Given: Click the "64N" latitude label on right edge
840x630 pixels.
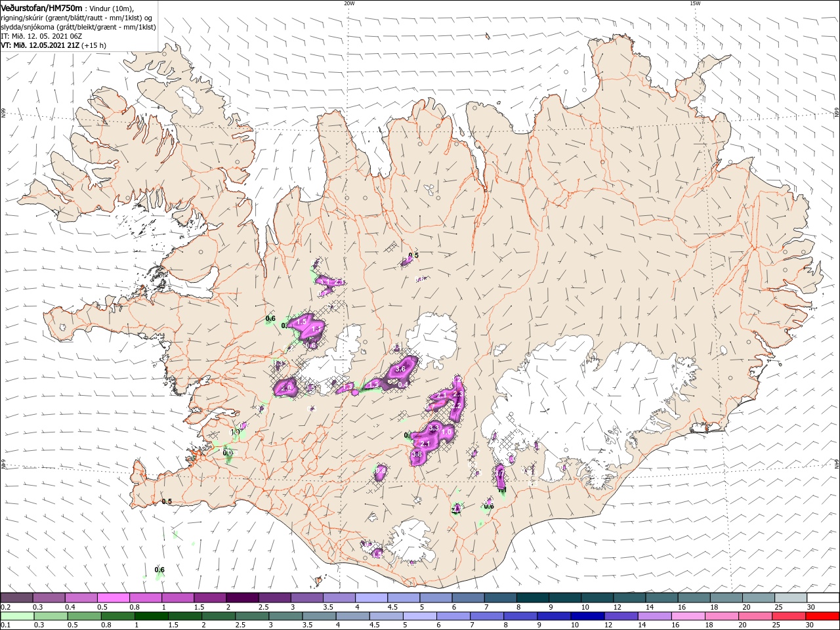Looking at the screenshot, I should pyautogui.click(x=837, y=463).
